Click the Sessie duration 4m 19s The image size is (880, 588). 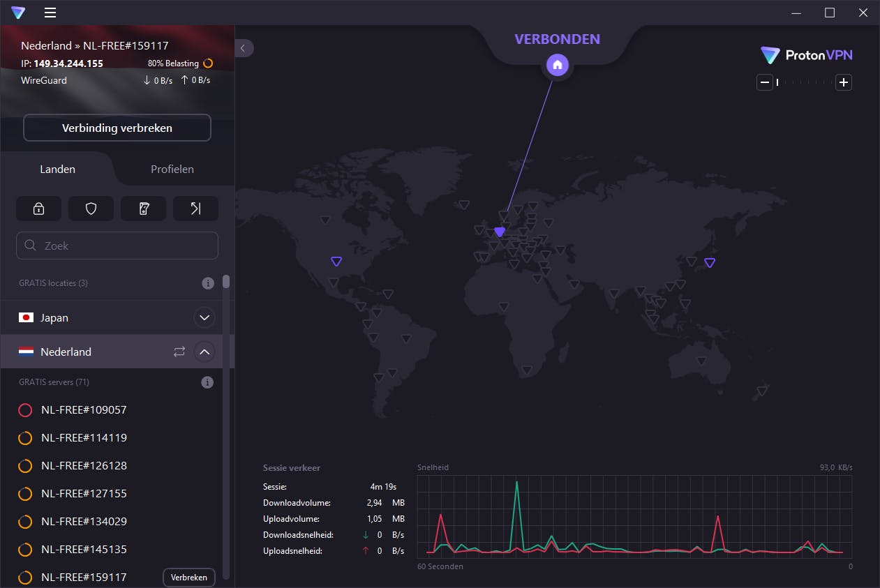383,487
